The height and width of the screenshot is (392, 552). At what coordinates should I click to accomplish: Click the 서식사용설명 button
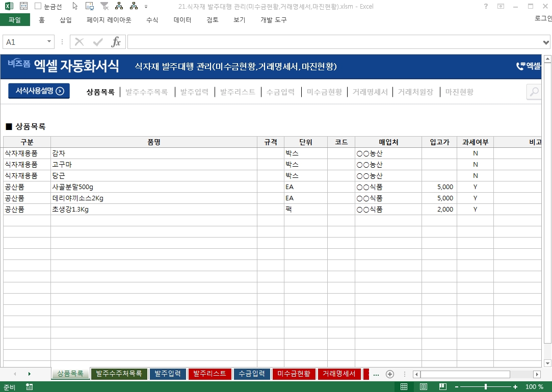coord(39,91)
